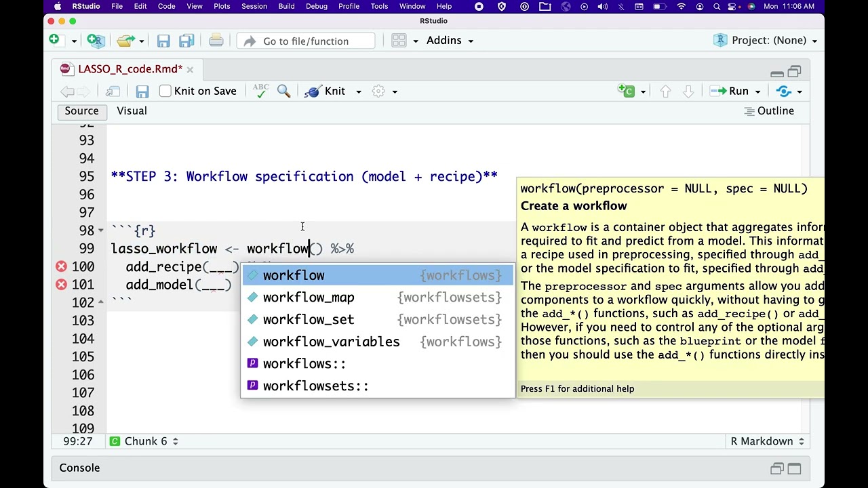868x488 pixels.
Task: Open the Chunk 6 navigator dropdown
Action: (144, 441)
